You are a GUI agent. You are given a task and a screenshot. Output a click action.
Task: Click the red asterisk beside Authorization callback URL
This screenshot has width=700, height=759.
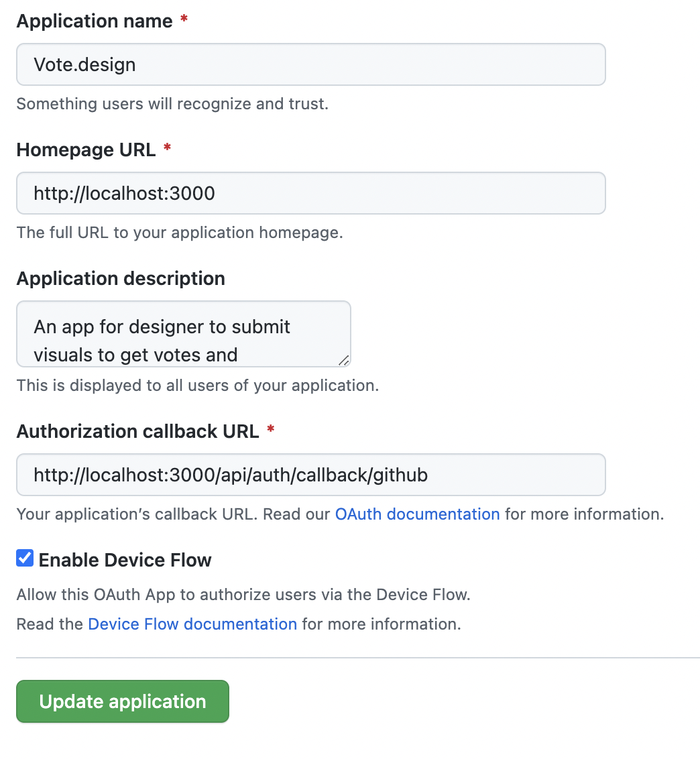270,430
